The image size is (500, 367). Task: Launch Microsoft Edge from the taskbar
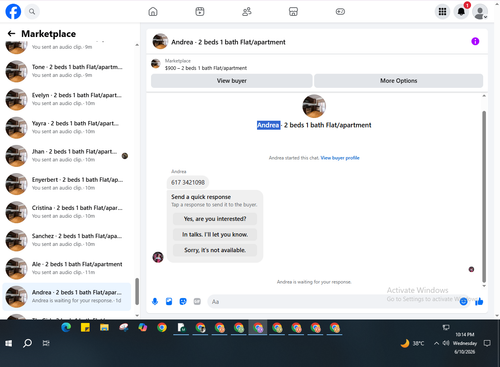coord(66,328)
